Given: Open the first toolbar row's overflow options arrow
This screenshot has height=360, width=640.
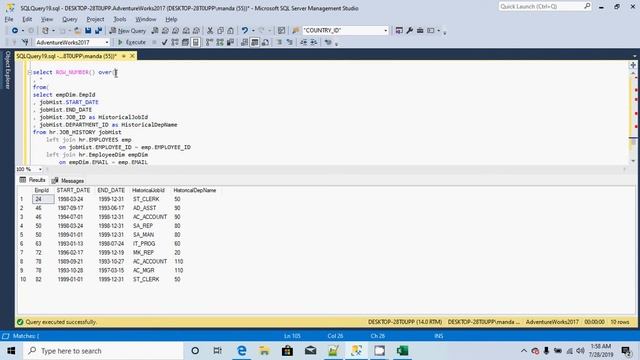Looking at the screenshot, I should pyautogui.click(x=444, y=32).
